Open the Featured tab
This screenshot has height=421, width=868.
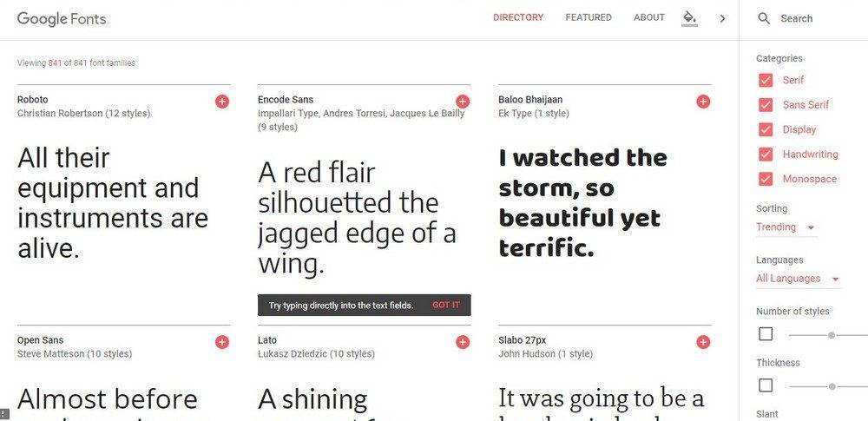589,17
